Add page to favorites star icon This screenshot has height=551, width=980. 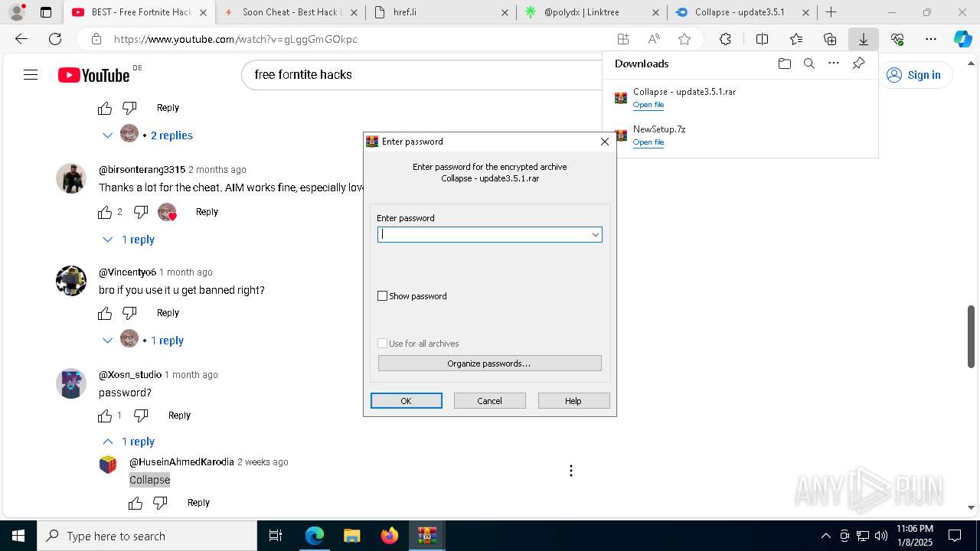684,39
